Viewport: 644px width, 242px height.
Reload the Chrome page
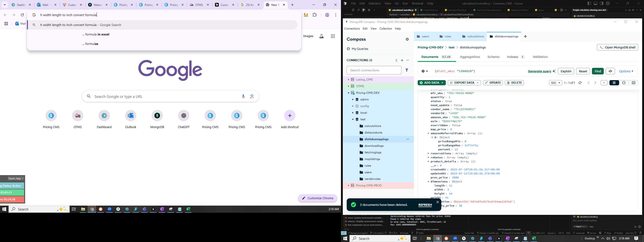[x=22, y=15]
